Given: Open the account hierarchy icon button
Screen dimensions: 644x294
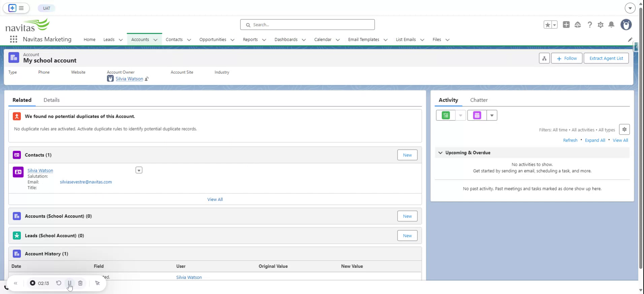Looking at the screenshot, I should point(544,58).
